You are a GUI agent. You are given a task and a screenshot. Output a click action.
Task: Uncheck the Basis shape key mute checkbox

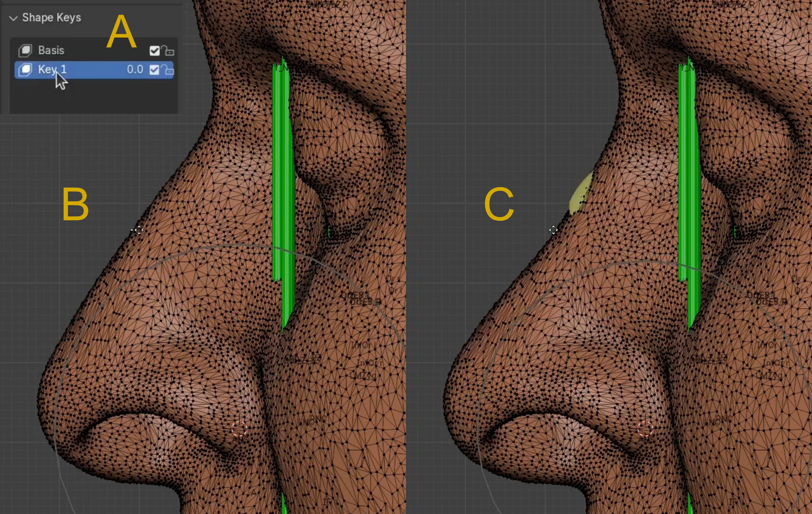[155, 51]
